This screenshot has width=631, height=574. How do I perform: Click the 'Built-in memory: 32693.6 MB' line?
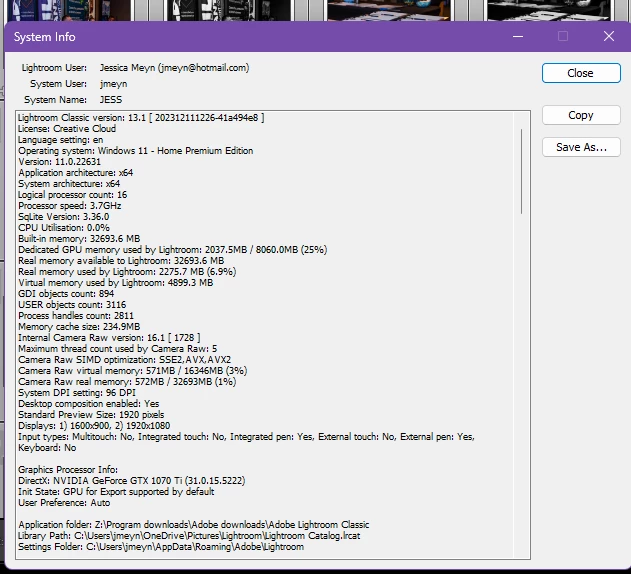79,238
